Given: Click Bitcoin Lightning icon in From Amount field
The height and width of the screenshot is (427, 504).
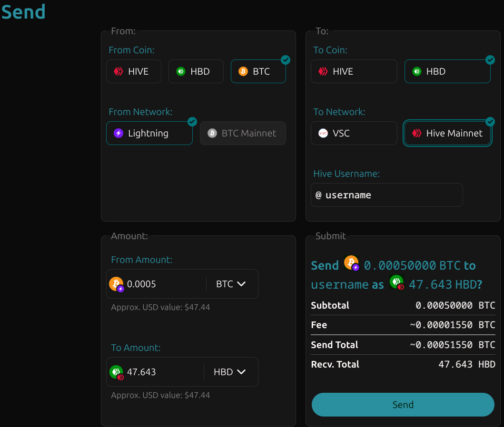Looking at the screenshot, I should (116, 284).
